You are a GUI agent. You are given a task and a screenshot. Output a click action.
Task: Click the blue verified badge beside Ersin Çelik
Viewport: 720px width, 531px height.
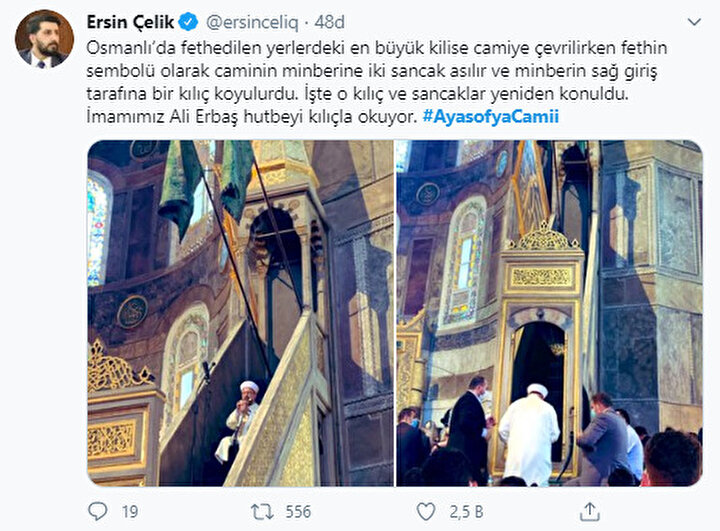[188, 22]
